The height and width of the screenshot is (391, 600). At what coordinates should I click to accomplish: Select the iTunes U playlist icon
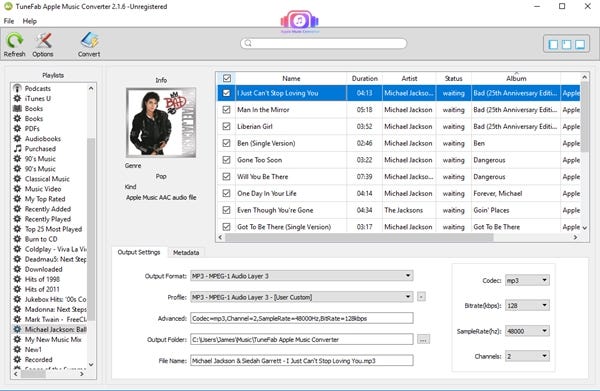[17, 98]
